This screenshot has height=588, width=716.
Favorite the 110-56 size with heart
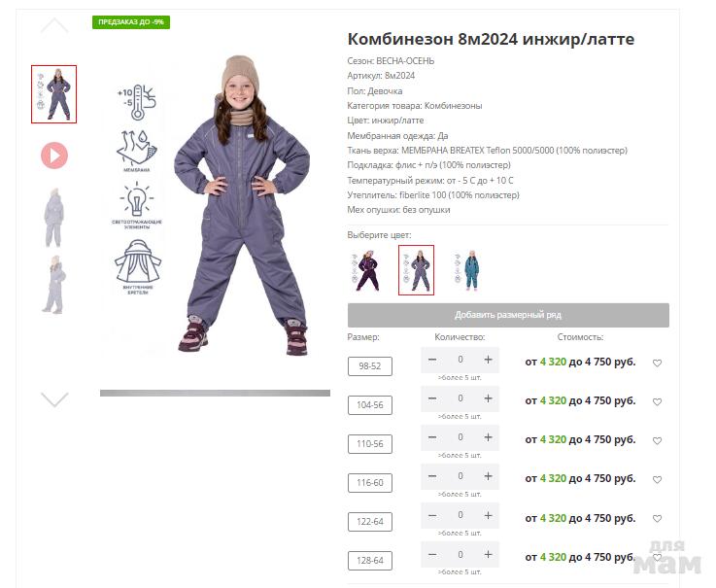click(x=657, y=441)
